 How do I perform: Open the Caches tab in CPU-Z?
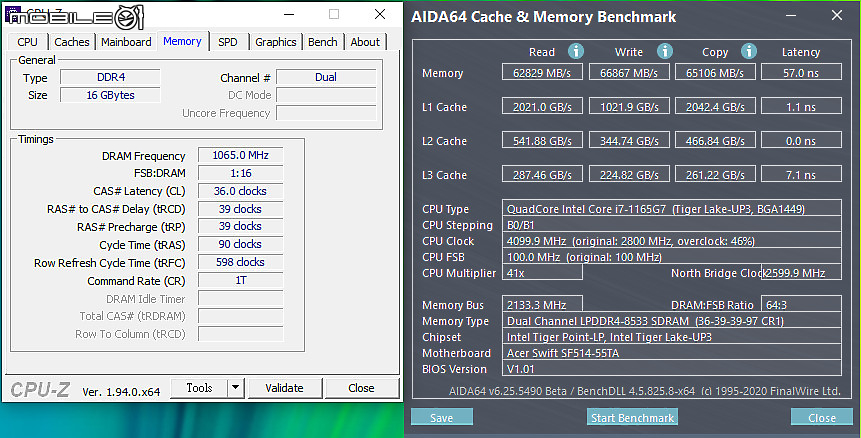coord(71,42)
